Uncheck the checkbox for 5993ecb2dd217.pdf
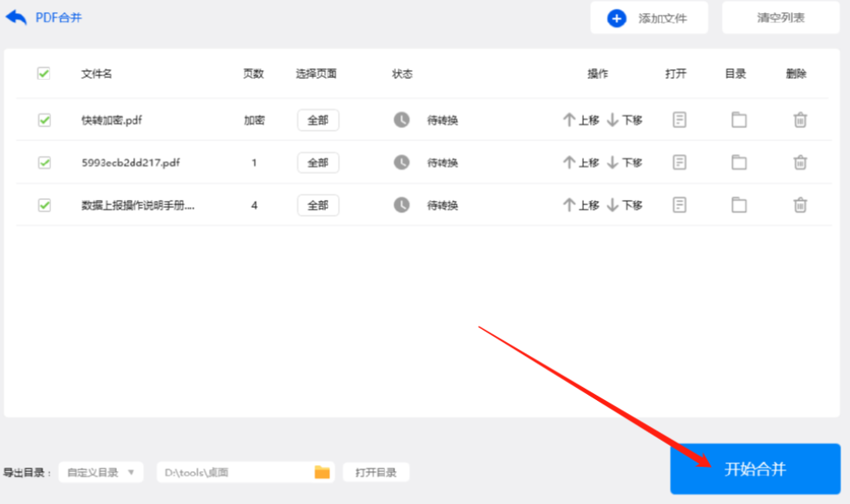 [x=44, y=163]
